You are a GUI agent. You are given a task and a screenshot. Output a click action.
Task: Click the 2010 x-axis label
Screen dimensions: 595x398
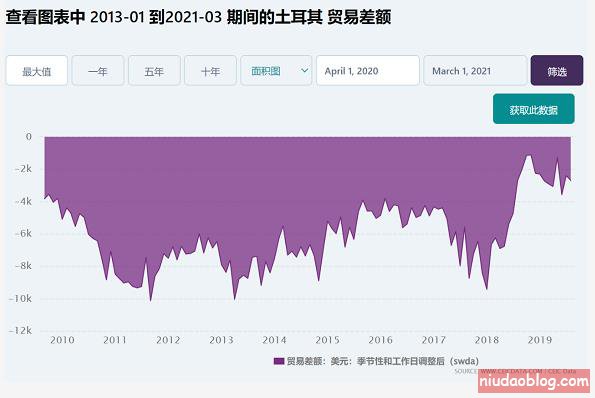click(x=62, y=340)
